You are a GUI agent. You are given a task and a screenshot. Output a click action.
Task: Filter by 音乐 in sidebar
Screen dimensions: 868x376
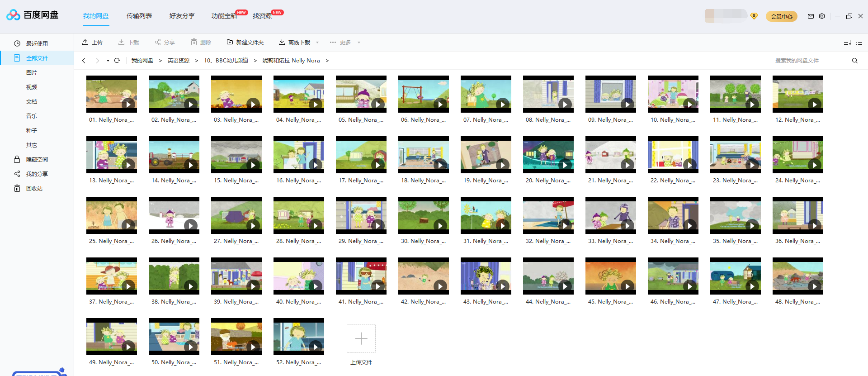[32, 116]
